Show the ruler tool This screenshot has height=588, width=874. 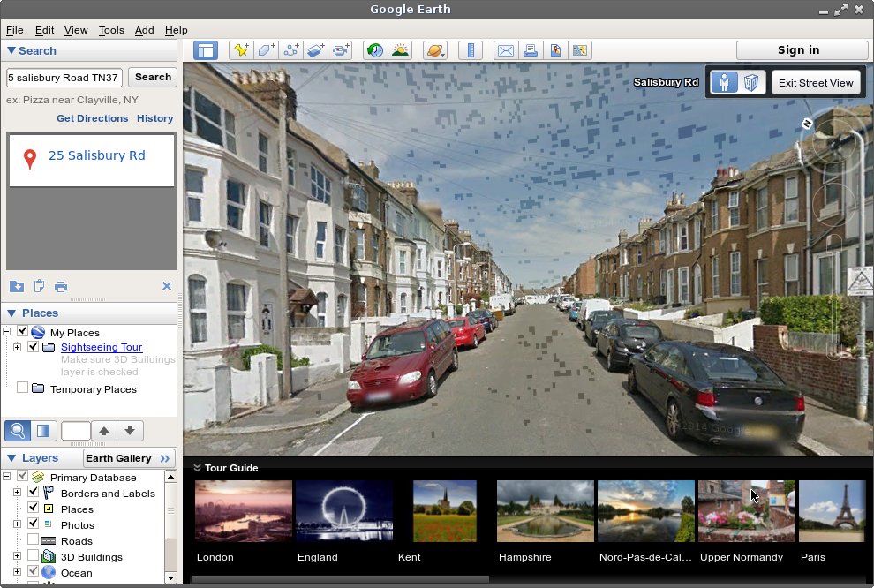pyautogui.click(x=471, y=50)
